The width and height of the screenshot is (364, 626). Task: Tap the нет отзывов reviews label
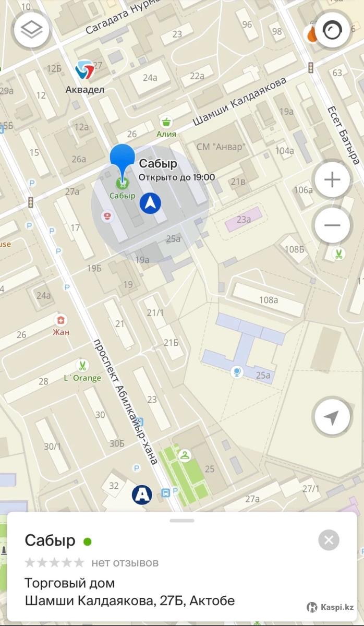tap(125, 562)
